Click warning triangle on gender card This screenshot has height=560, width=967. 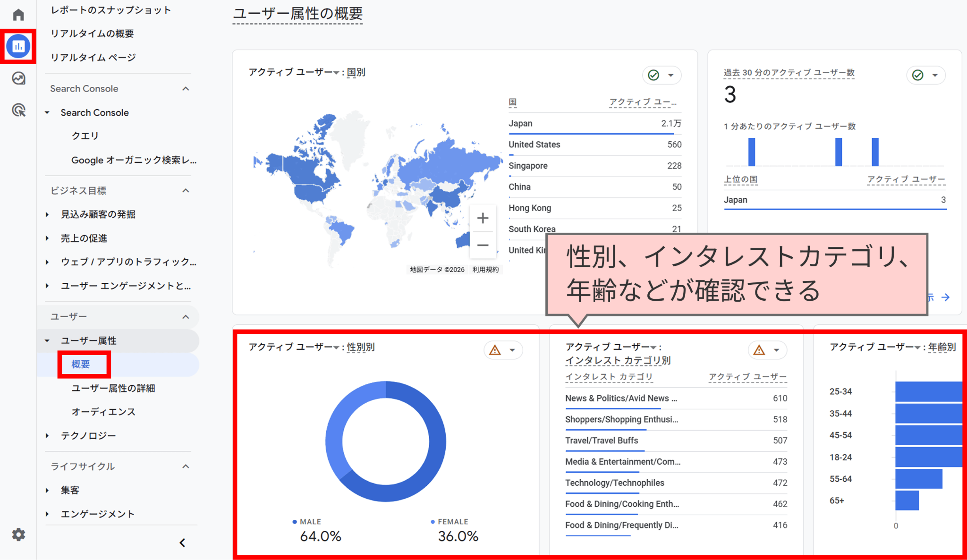coord(495,350)
